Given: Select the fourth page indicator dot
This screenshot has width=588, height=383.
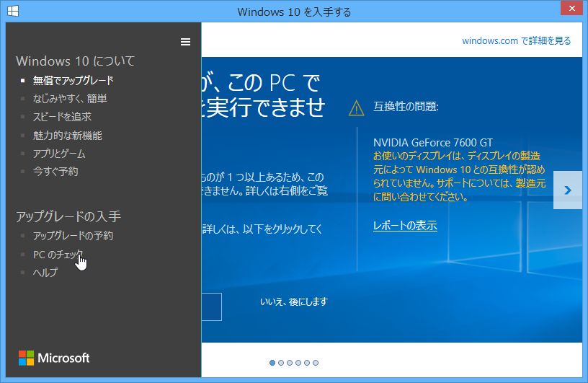Looking at the screenshot, I should tap(298, 363).
